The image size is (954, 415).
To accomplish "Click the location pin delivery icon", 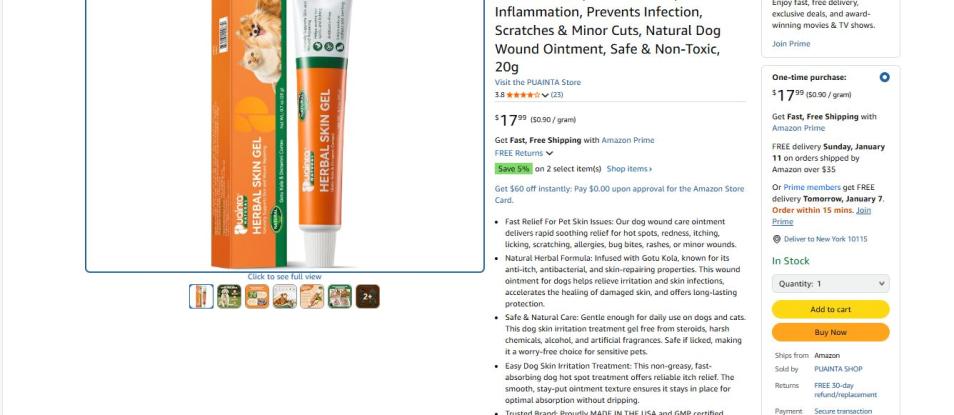I will click(776, 239).
